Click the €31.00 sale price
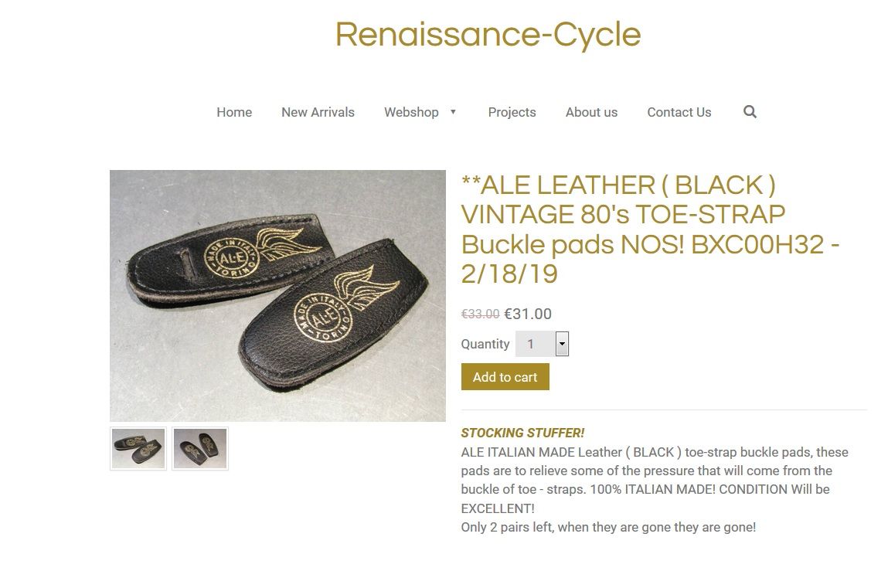 point(528,314)
